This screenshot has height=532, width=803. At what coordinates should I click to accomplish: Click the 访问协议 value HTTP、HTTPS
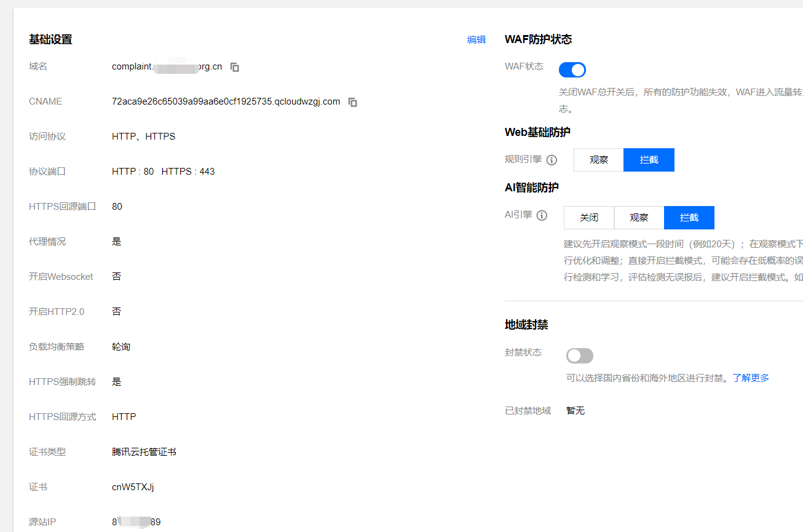point(144,137)
